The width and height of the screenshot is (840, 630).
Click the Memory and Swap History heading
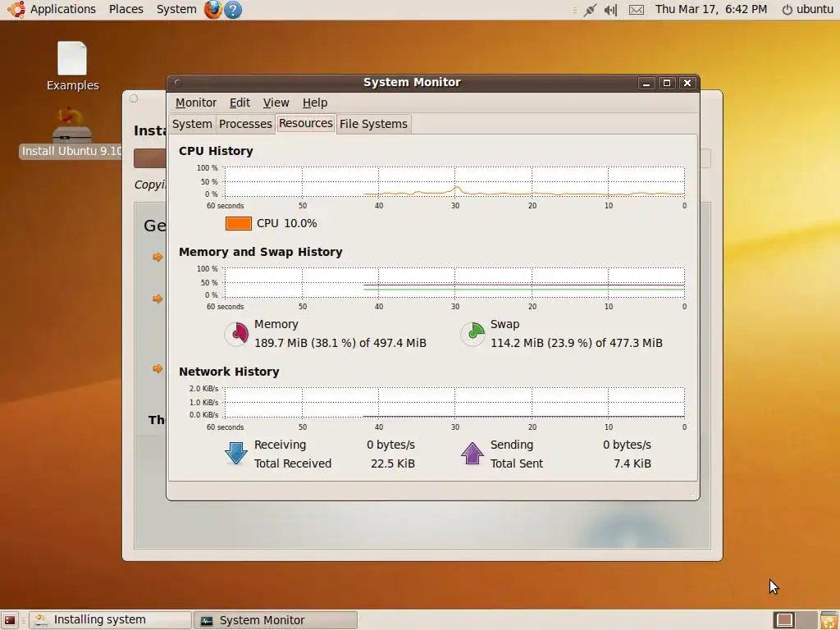coord(260,252)
